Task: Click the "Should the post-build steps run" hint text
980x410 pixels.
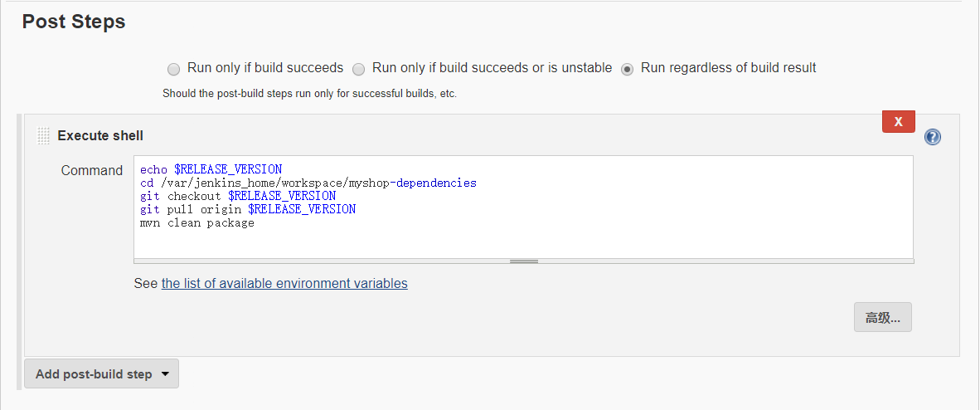Action: 309,94
